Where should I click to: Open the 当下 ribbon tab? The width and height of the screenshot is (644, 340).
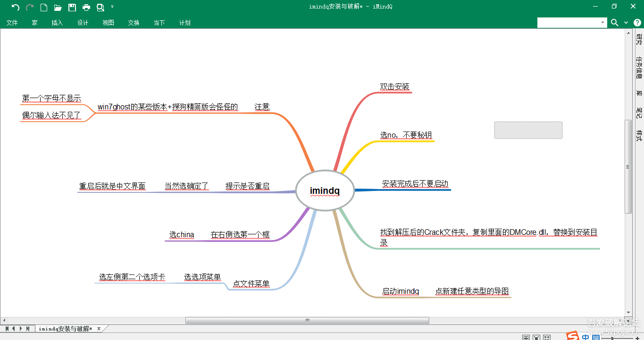[159, 23]
